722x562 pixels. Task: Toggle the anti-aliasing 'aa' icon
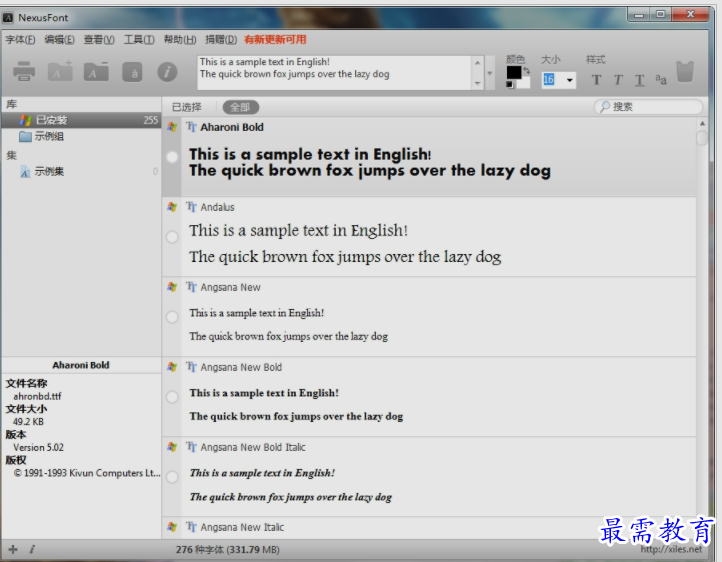tap(661, 80)
